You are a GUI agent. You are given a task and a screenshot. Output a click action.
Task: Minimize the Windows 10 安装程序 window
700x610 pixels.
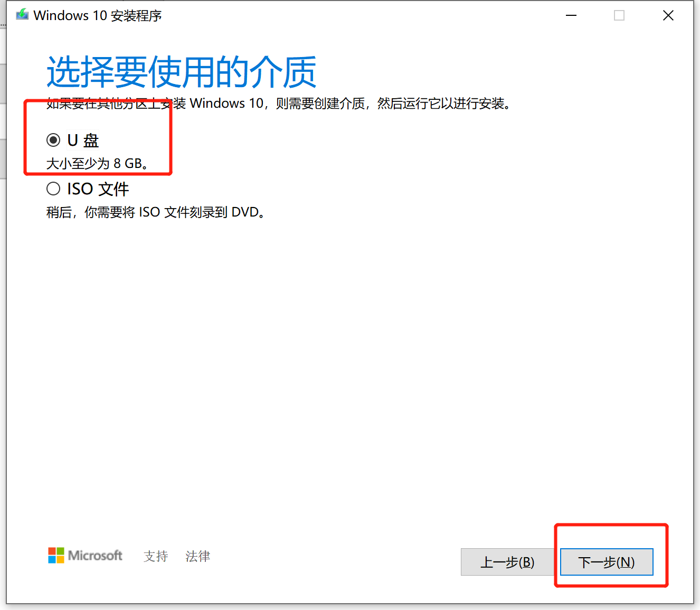tap(571, 15)
